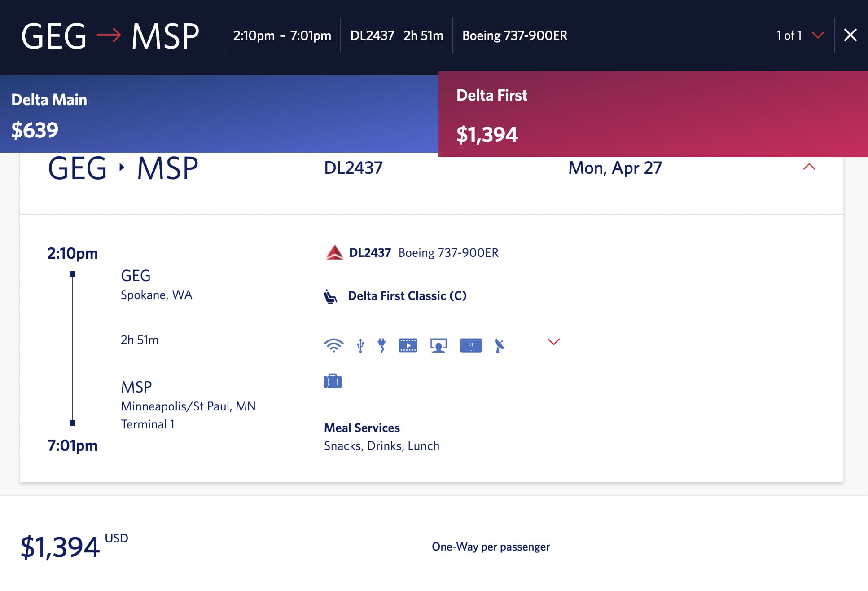Select the Delta Main $639 fare tab
Image resolution: width=868 pixels, height=591 pixels.
point(219,114)
